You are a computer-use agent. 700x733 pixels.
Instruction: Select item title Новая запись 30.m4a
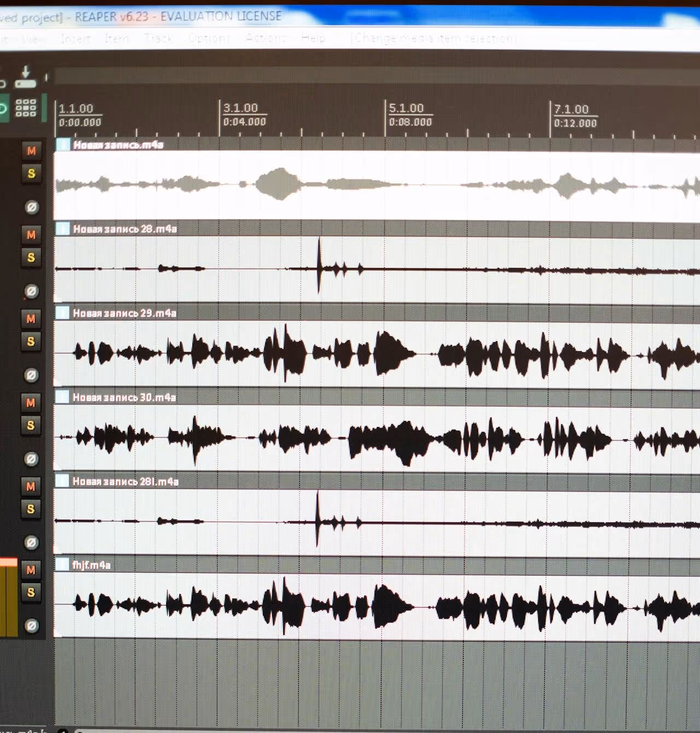click(125, 397)
